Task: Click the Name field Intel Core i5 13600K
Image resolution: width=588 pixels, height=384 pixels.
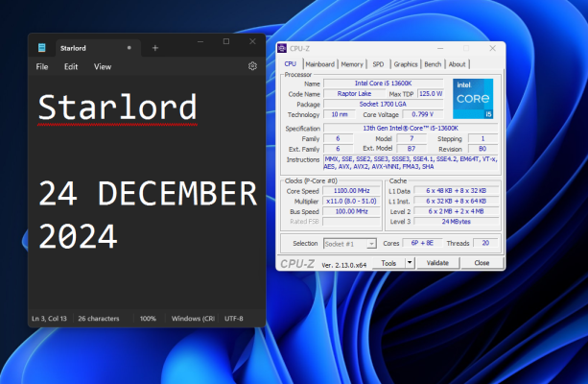Action: coord(384,84)
